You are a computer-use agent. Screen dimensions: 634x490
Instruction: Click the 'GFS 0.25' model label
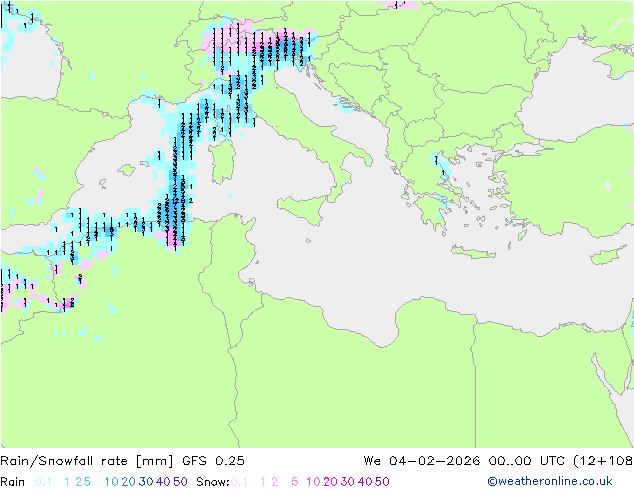[213, 461]
